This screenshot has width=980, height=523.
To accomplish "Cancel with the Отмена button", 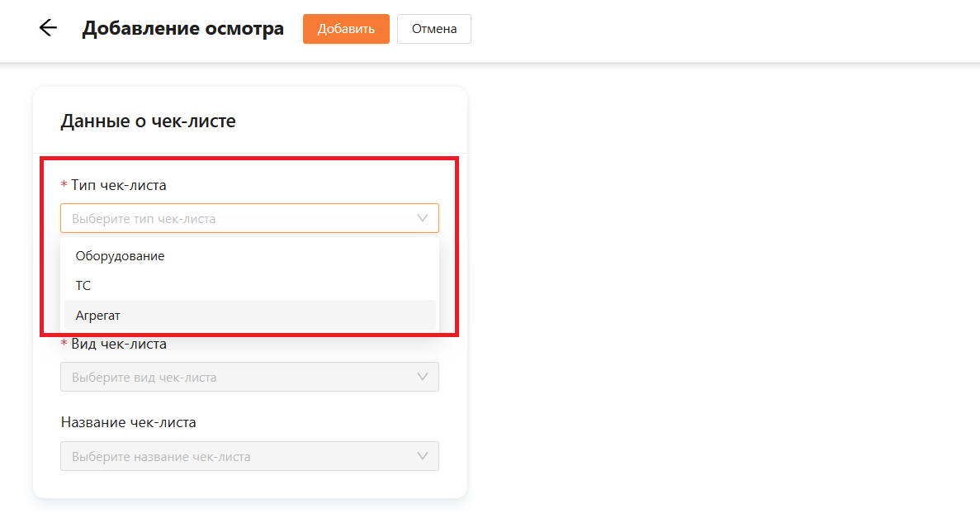I will click(433, 29).
